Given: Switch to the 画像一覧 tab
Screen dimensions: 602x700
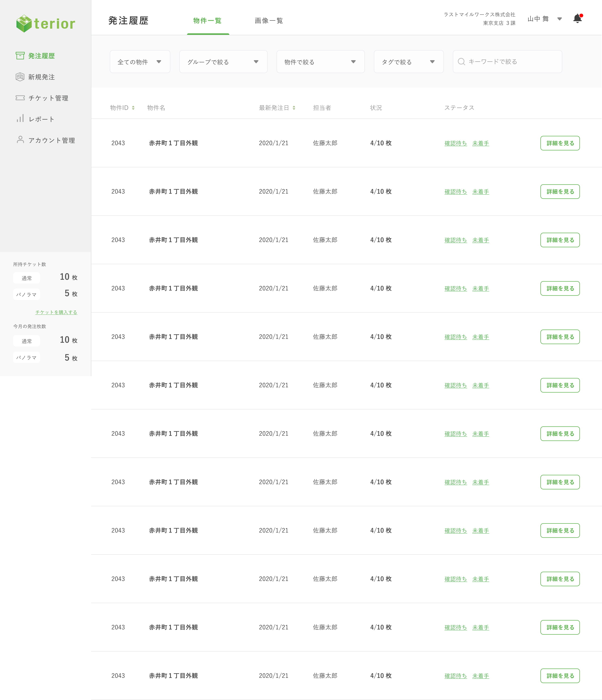Looking at the screenshot, I should coord(269,21).
